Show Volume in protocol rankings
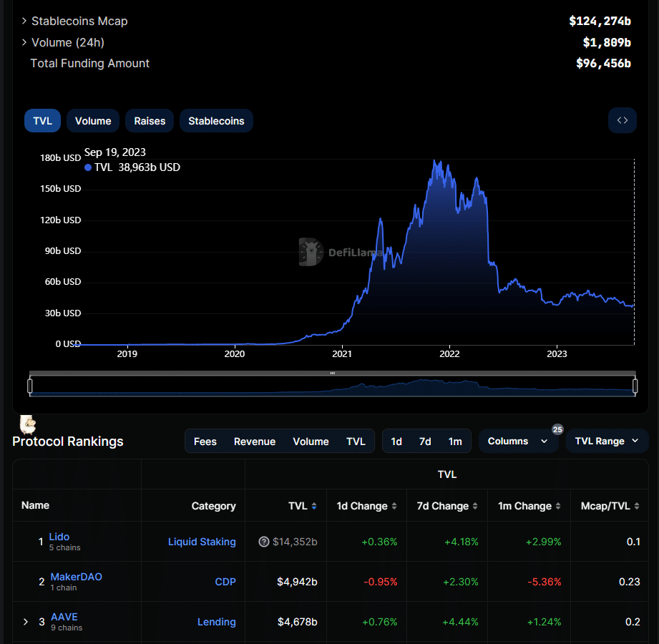This screenshot has height=644, width=659. tap(311, 441)
